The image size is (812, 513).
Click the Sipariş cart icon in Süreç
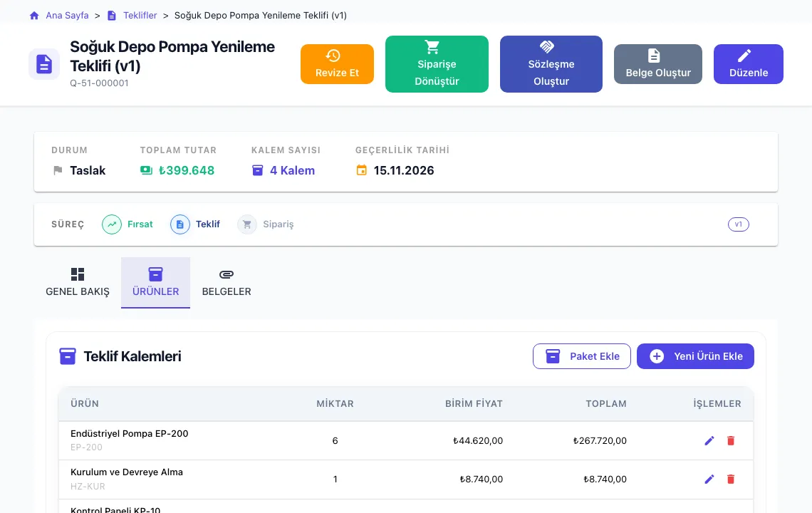(247, 224)
